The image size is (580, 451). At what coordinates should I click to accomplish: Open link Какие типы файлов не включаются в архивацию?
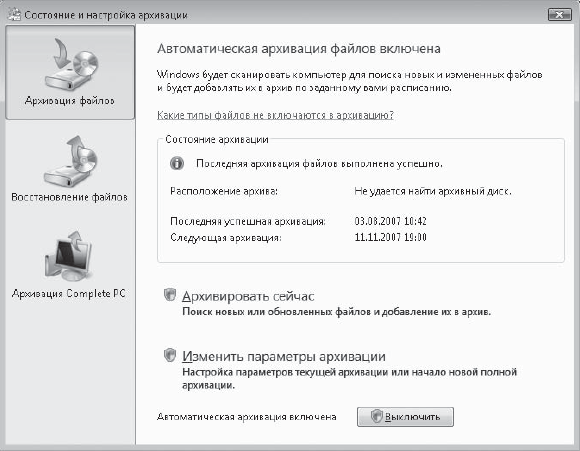tap(275, 115)
